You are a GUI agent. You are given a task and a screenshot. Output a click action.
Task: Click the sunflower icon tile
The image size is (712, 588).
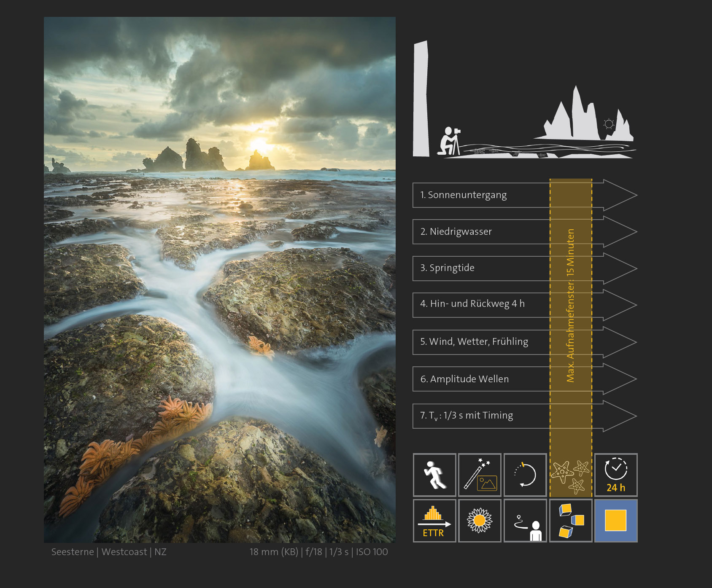(x=480, y=521)
